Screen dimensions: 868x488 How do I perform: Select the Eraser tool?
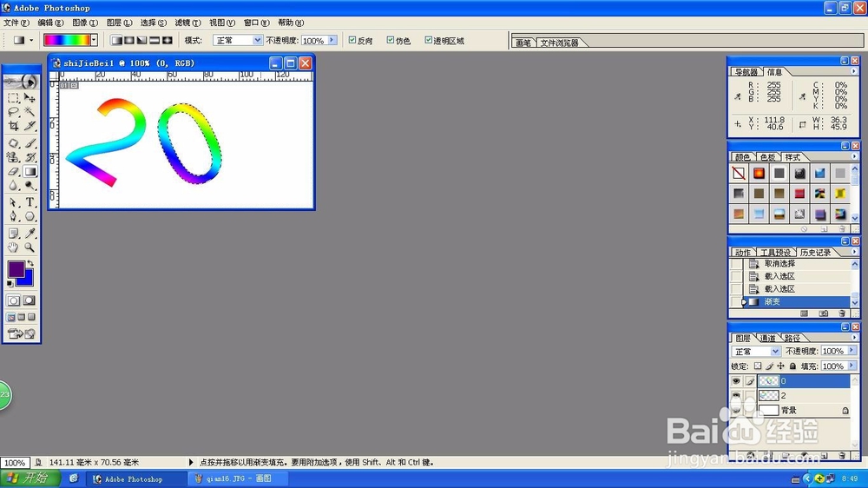pyautogui.click(x=13, y=172)
